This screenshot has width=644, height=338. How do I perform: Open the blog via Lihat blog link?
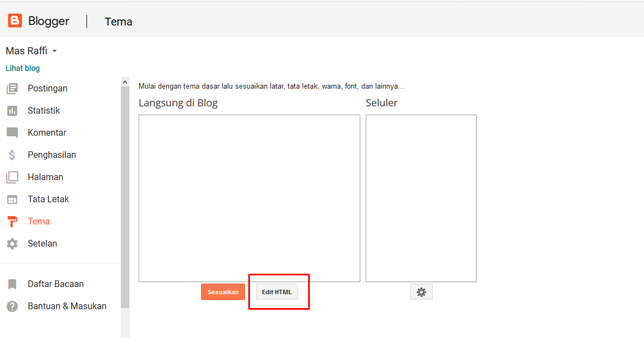[x=23, y=68]
